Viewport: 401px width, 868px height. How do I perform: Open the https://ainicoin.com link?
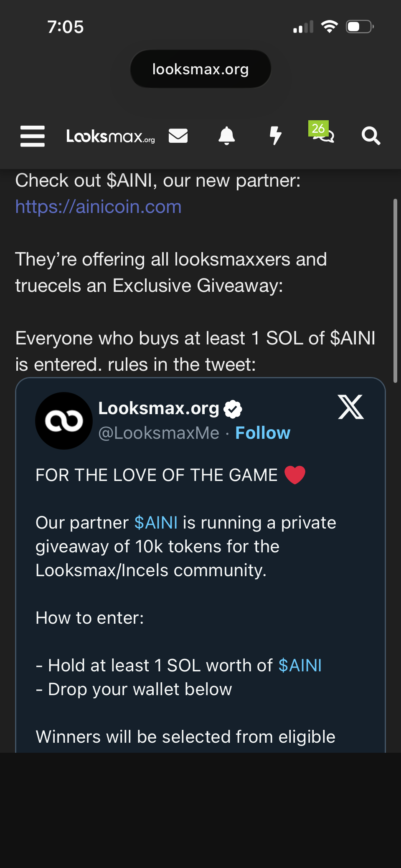coord(99,207)
